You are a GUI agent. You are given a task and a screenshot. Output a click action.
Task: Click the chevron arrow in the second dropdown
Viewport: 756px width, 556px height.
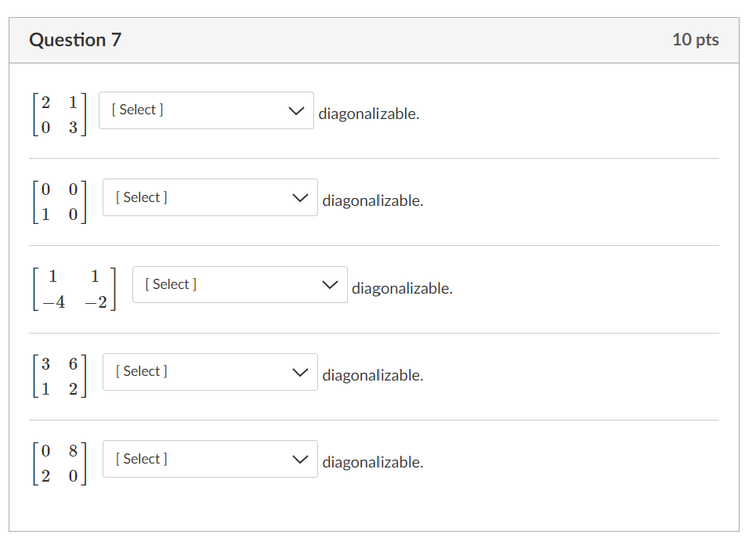click(x=300, y=198)
